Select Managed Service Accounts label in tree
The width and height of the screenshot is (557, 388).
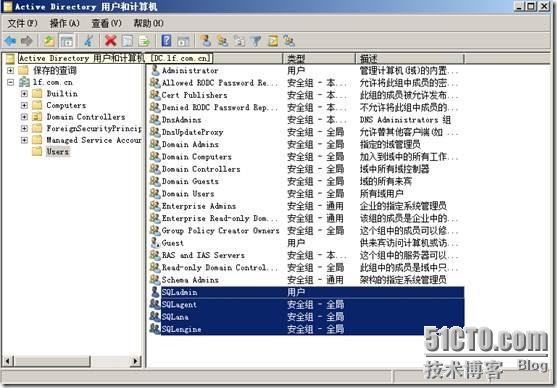pos(94,140)
